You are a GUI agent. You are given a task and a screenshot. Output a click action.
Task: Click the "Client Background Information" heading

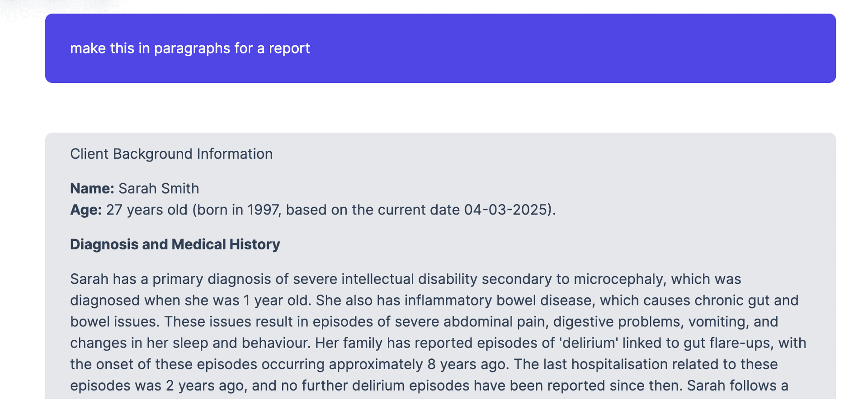171,154
